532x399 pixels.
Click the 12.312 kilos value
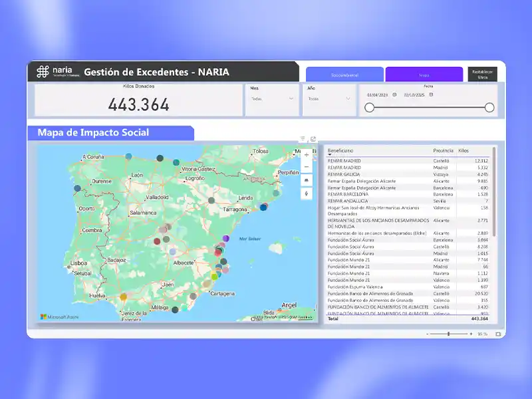pos(481,161)
